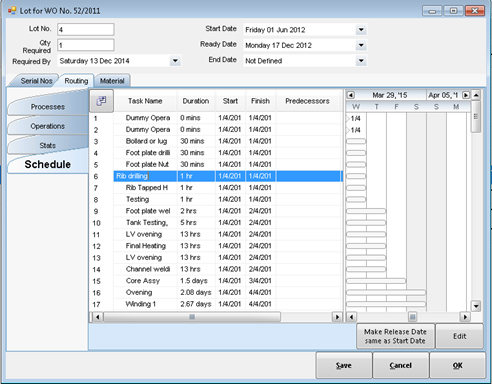Click row number 16 header
The width and height of the screenshot is (492, 384).
96,293
